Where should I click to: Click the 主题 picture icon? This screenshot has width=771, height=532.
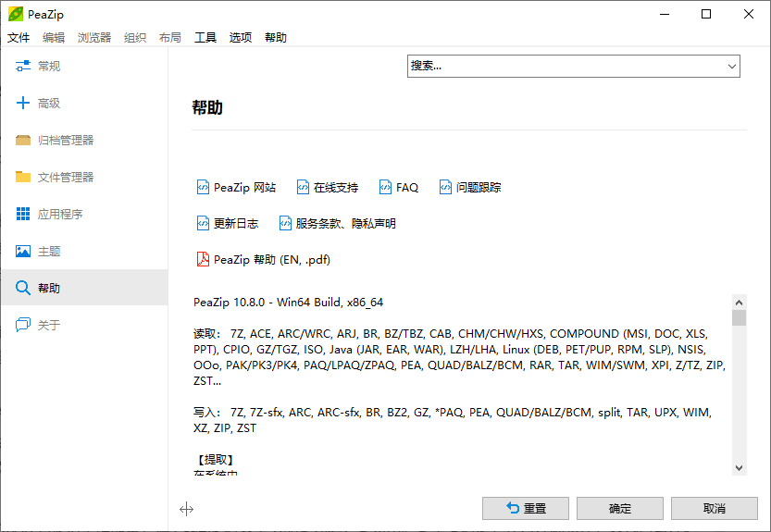pos(22,252)
